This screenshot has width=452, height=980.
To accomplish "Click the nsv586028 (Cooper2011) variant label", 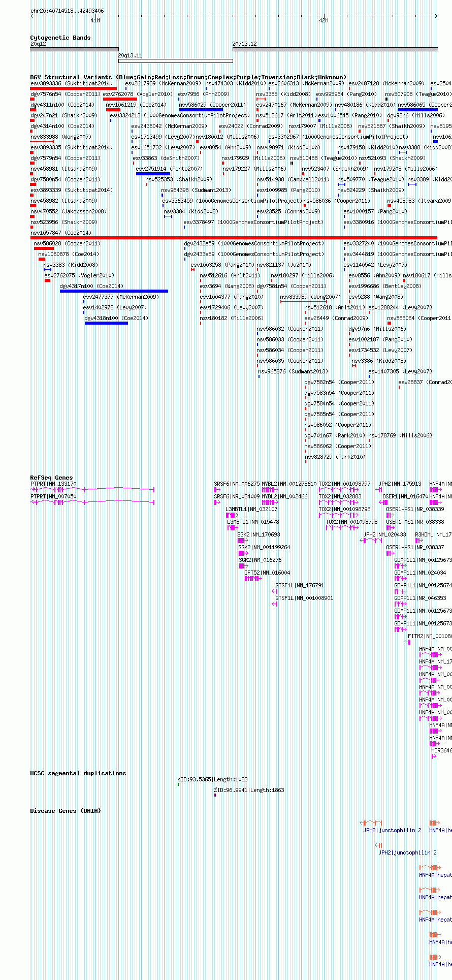I will (68, 243).
